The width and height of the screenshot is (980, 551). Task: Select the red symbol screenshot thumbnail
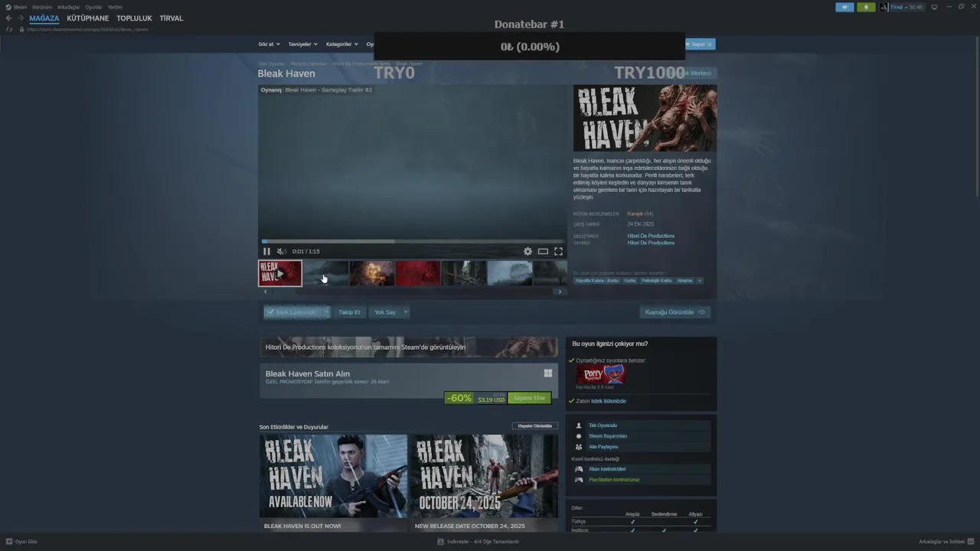(418, 273)
